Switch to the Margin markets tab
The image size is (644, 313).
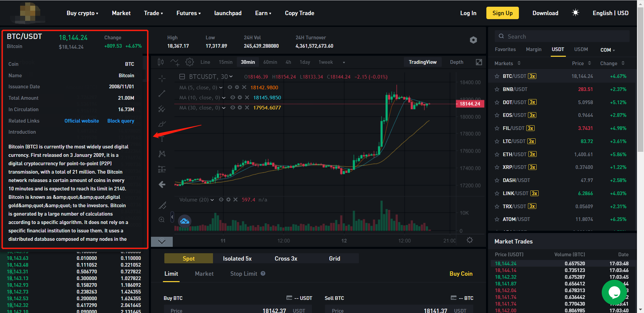(x=534, y=49)
